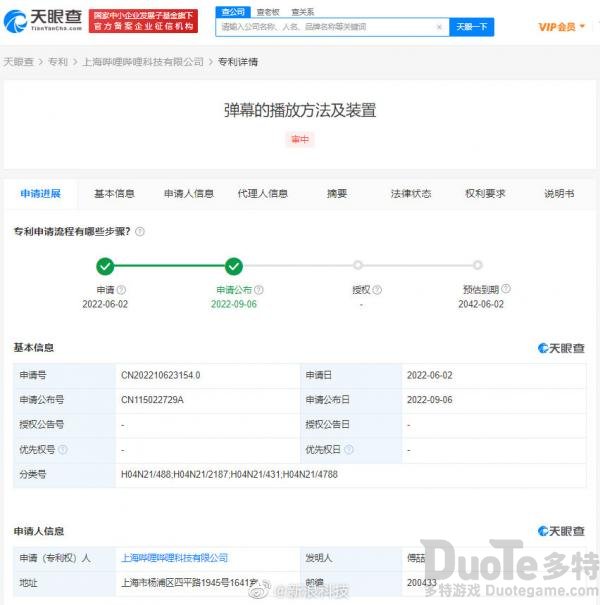Click the 专利详情 breadcrumb text
The width and height of the screenshot is (600, 605).
click(x=238, y=62)
